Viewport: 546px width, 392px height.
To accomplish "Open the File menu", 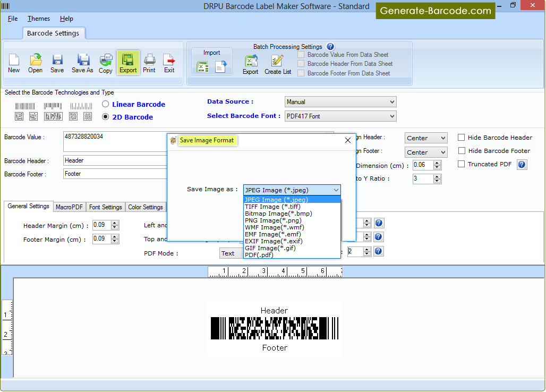I will click(13, 19).
